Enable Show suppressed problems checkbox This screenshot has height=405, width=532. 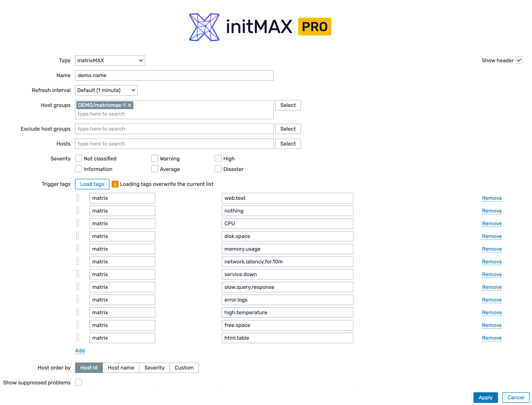coord(78,382)
